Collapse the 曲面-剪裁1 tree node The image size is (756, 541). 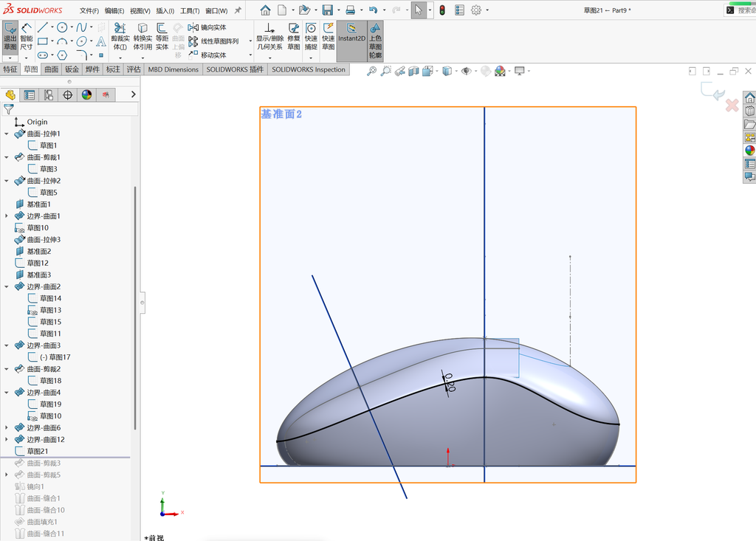[x=7, y=157]
